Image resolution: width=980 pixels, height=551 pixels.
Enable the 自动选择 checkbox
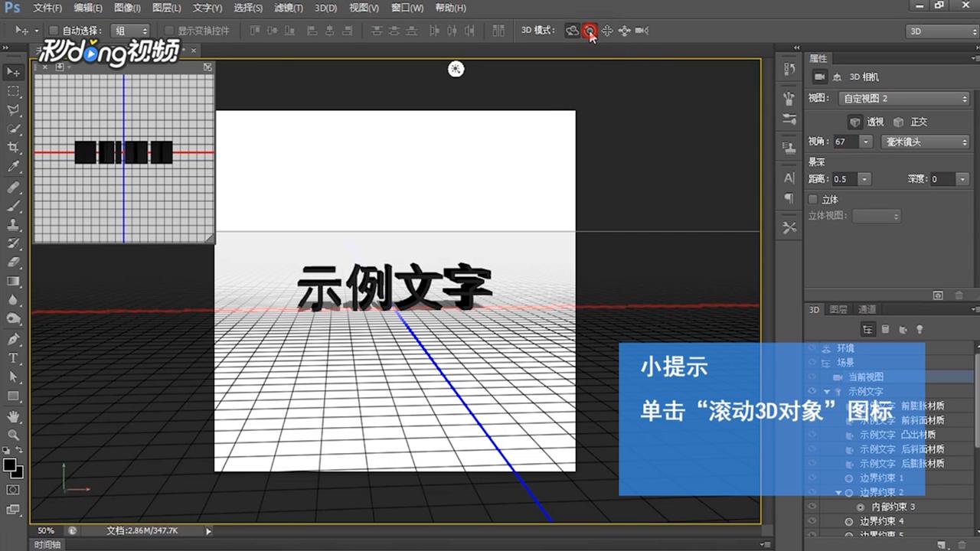pos(54,31)
